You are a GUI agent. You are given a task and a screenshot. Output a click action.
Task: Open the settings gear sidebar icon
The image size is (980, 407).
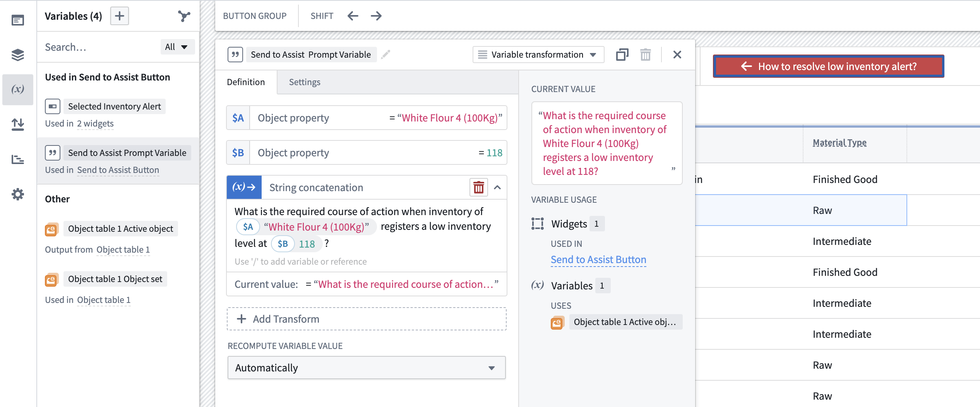18,194
